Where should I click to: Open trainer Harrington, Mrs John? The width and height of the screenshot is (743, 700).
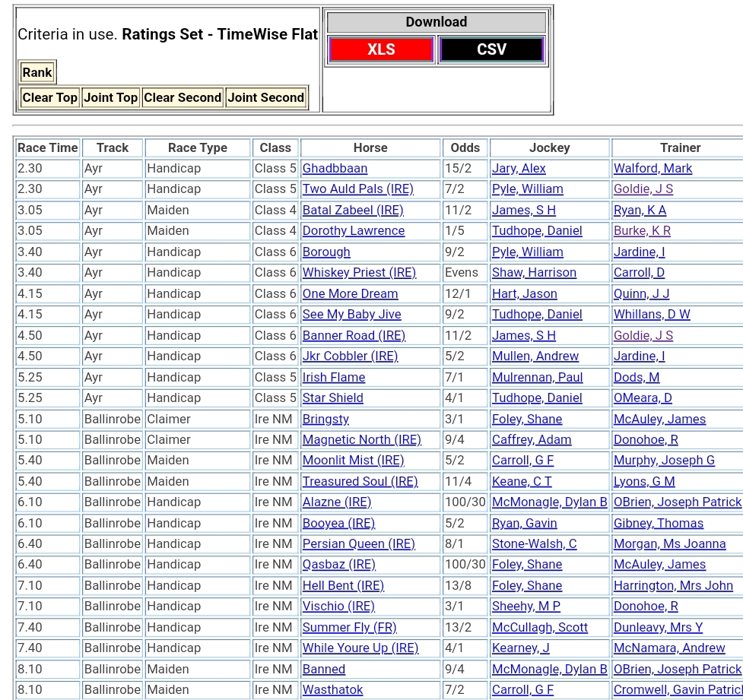click(x=673, y=586)
